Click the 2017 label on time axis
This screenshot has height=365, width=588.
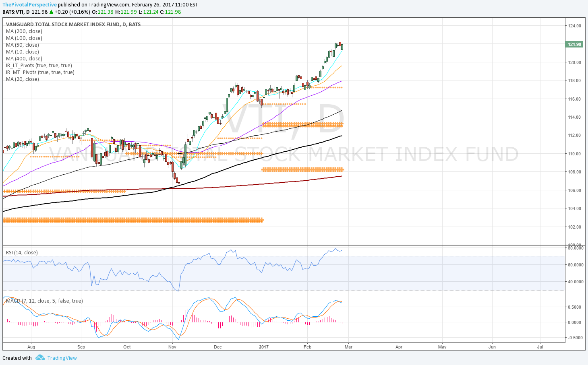tap(264, 347)
